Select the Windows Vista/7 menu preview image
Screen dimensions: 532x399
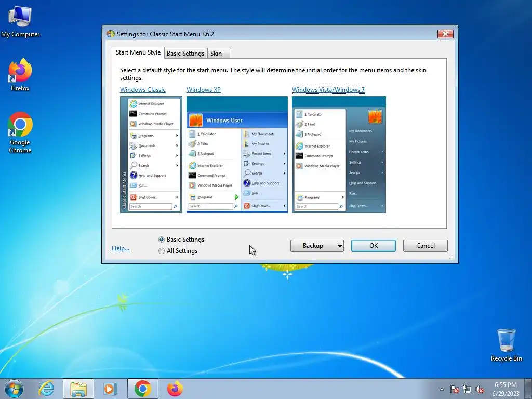click(x=339, y=155)
